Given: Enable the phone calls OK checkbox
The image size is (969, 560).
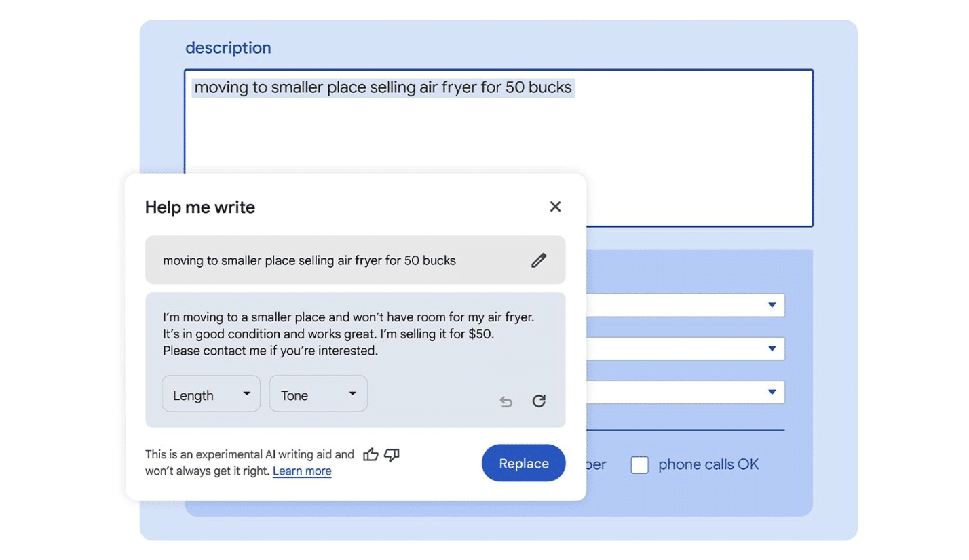Looking at the screenshot, I should pos(639,464).
